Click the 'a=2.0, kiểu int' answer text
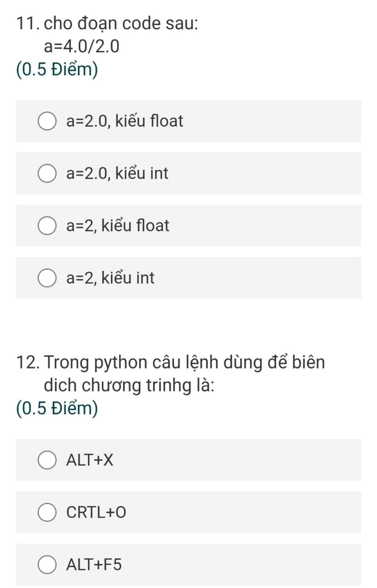Viewport: 377px width, 588px height. click(117, 173)
